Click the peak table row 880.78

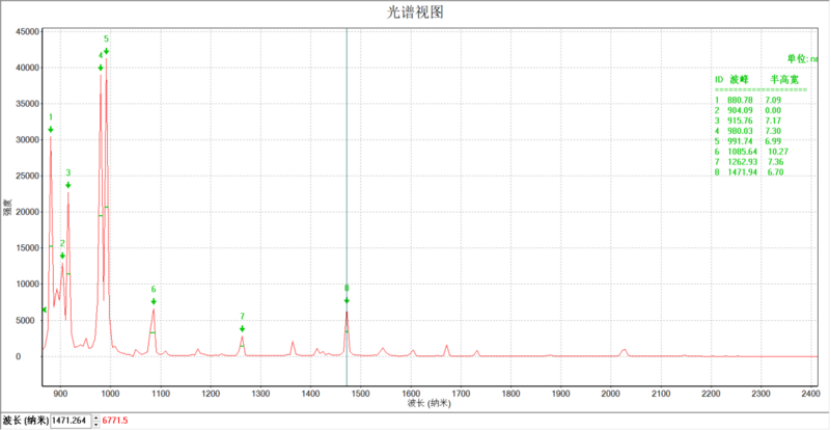pos(748,100)
